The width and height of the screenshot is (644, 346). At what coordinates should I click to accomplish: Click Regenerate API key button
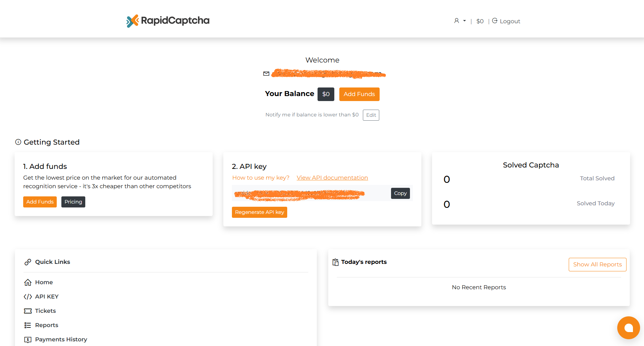(259, 212)
